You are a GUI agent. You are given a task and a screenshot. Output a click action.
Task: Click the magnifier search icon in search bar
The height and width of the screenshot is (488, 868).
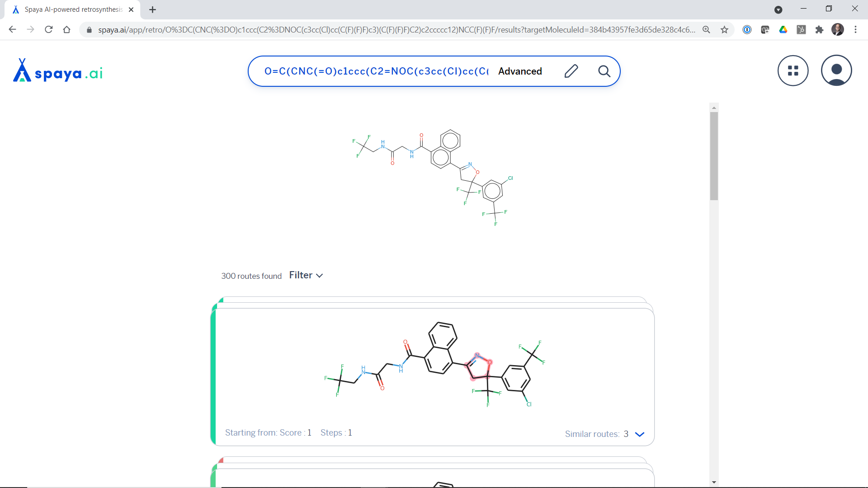[x=604, y=71]
